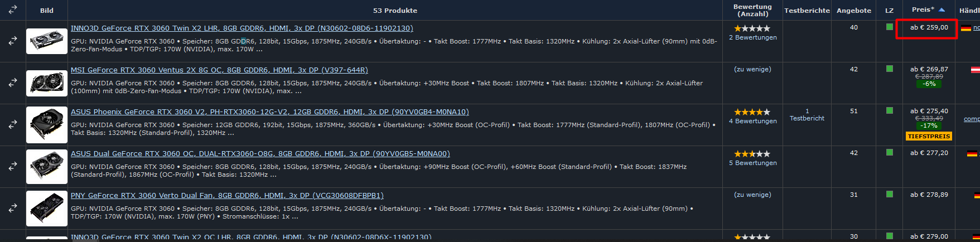
Task: Click compare arrows icon for ASUS Dual OC
Action: [12, 166]
